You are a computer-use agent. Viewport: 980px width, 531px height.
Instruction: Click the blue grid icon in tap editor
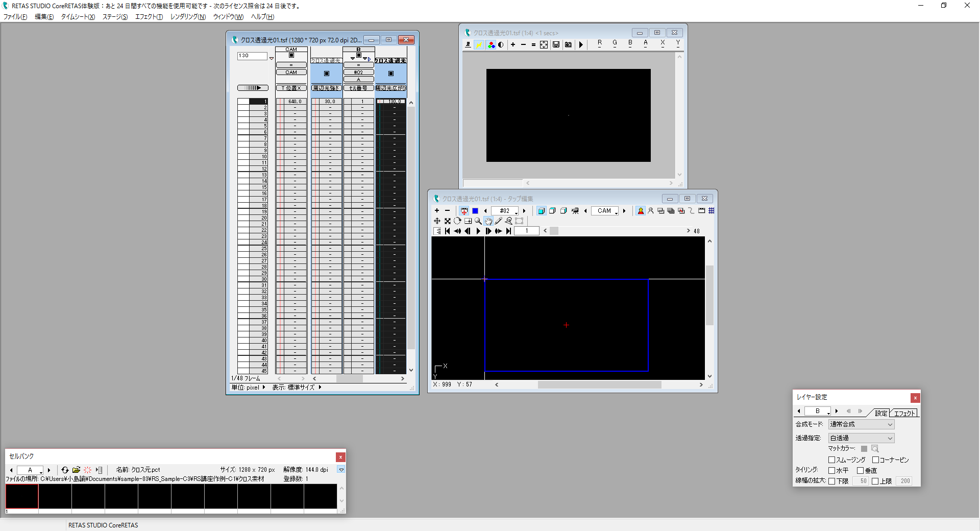pos(712,211)
